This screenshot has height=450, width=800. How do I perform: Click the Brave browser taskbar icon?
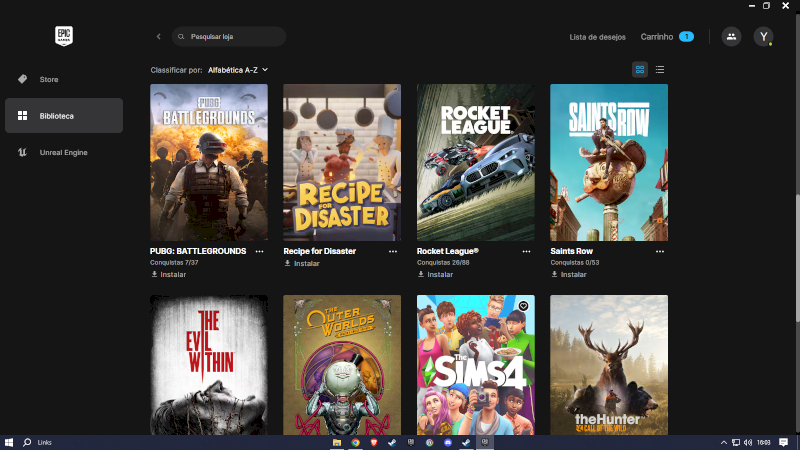point(373,441)
